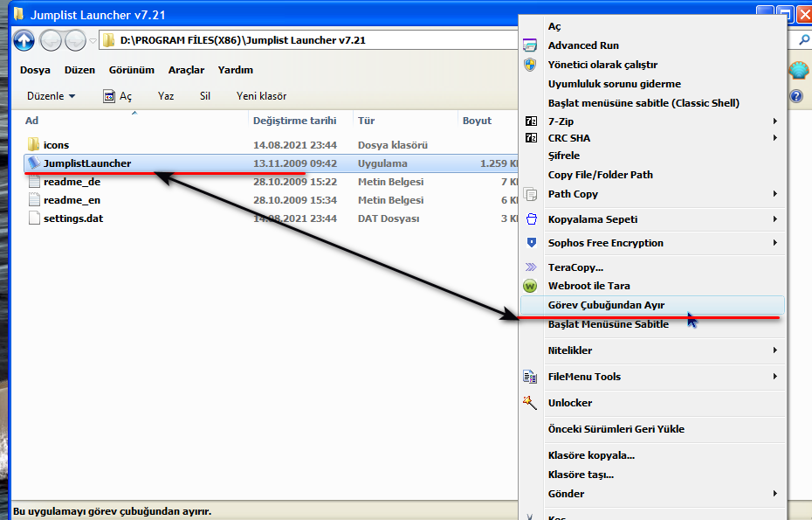Screen dimensions: 812x520
Task: Click the date 28.10.2009 15:22 cell
Action: coord(295,182)
